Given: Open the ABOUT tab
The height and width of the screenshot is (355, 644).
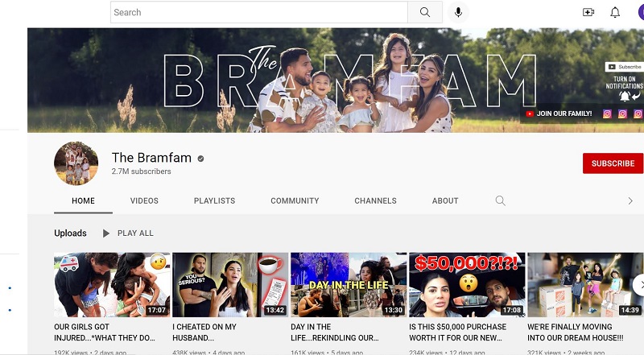Looking at the screenshot, I should click(x=445, y=201).
